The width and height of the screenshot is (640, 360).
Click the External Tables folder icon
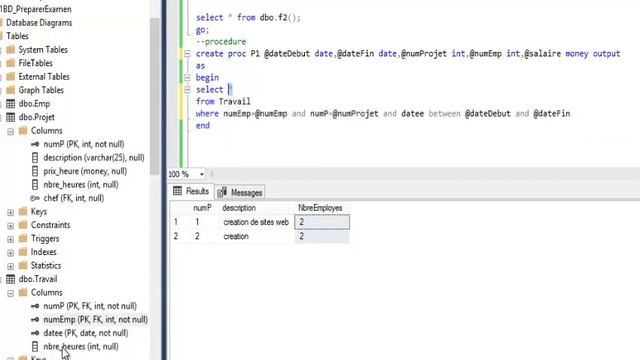11,77
